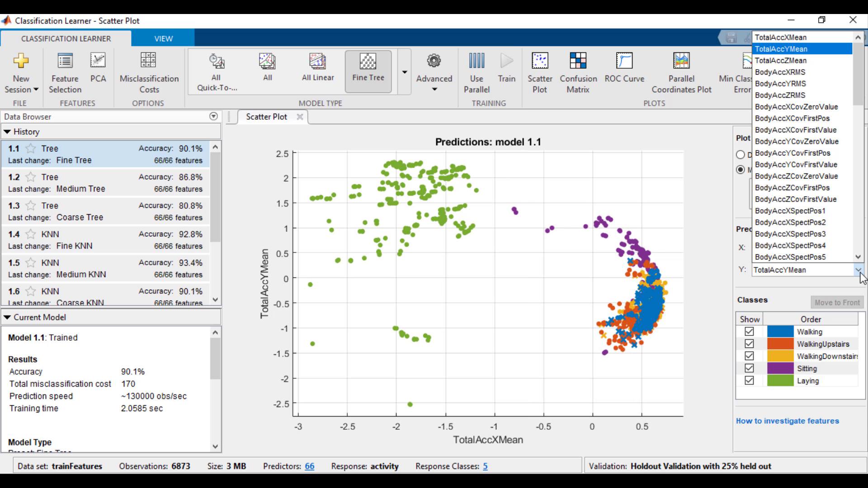Viewport: 868px width, 488px height.
Task: Open the ROC Curve plot
Action: [x=624, y=68]
